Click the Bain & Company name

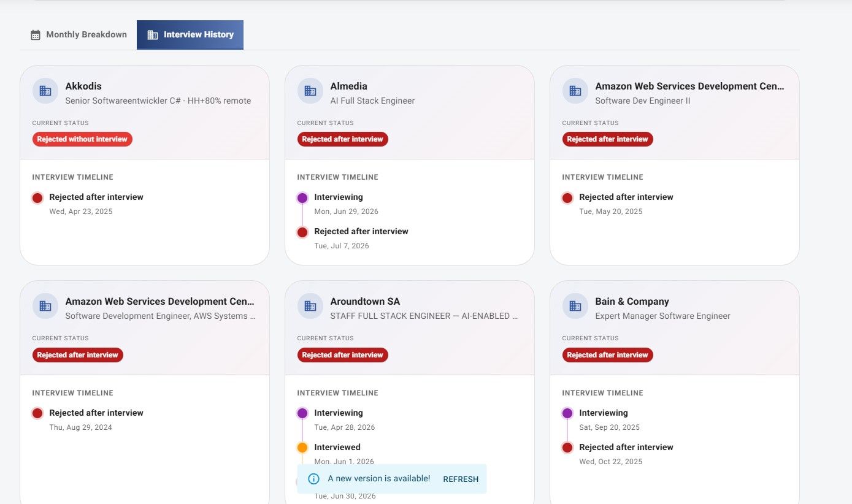coord(632,302)
